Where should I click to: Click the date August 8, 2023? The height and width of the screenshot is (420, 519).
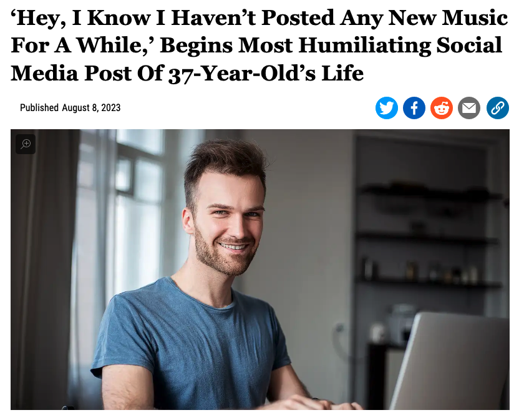[91, 108]
